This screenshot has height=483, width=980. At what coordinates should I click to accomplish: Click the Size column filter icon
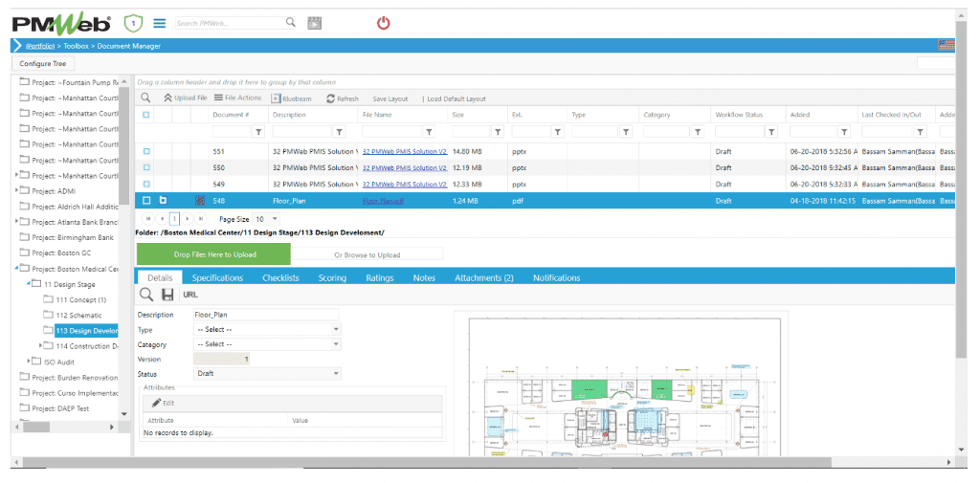[498, 132]
